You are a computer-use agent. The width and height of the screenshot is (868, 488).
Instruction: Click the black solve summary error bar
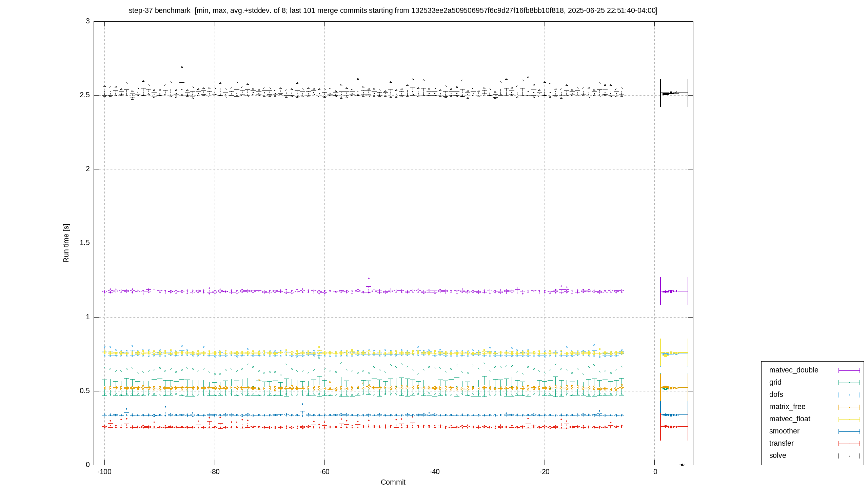click(x=674, y=93)
